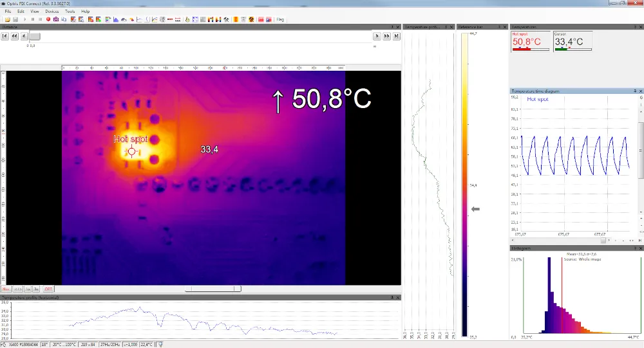Click the Open file folder icon
This screenshot has width=644, height=348.
pos(8,19)
